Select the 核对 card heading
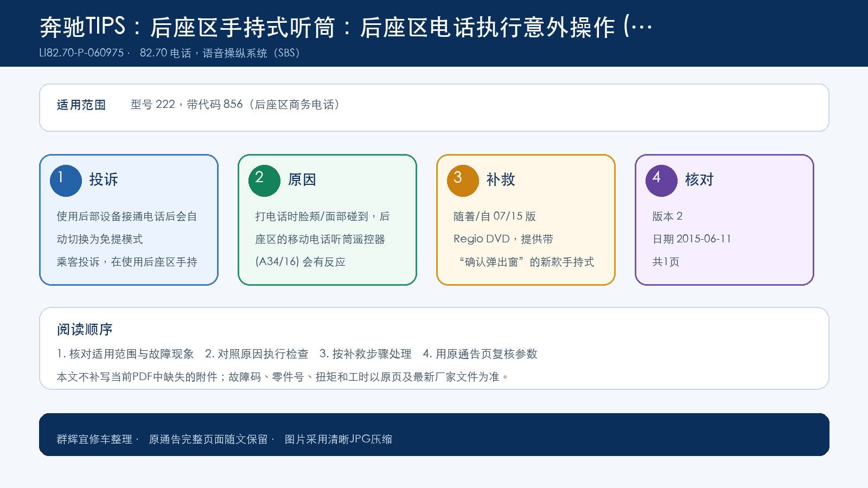 699,179
